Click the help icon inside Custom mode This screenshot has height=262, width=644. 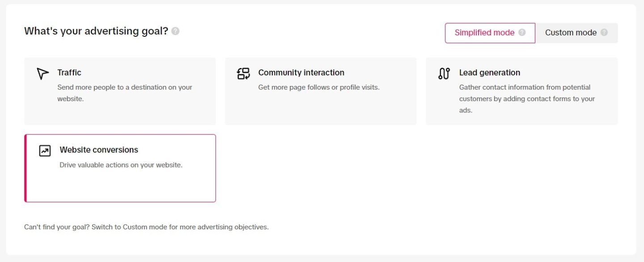tap(604, 33)
